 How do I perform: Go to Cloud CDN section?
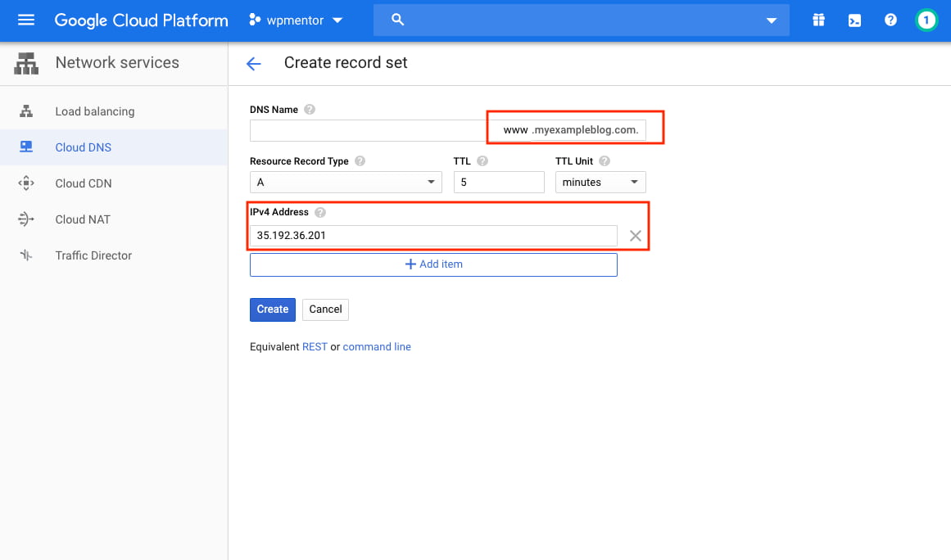(113, 183)
